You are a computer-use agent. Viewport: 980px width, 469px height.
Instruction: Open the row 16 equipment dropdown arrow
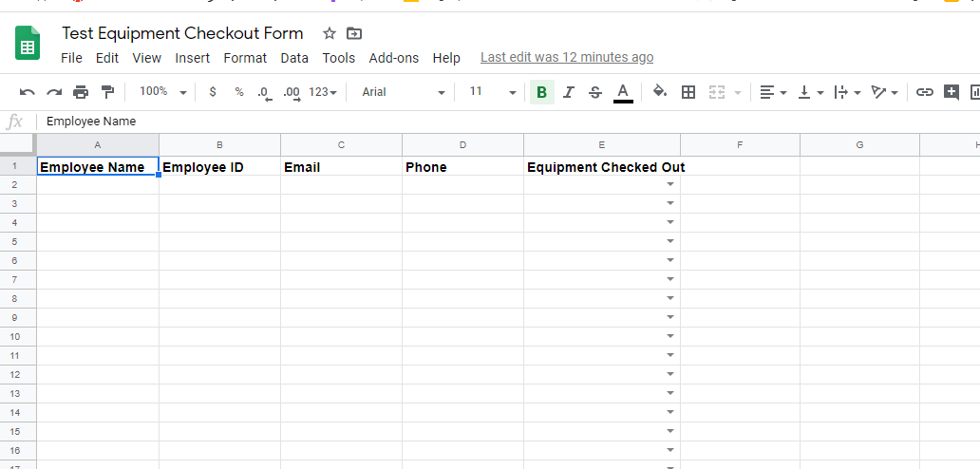670,450
